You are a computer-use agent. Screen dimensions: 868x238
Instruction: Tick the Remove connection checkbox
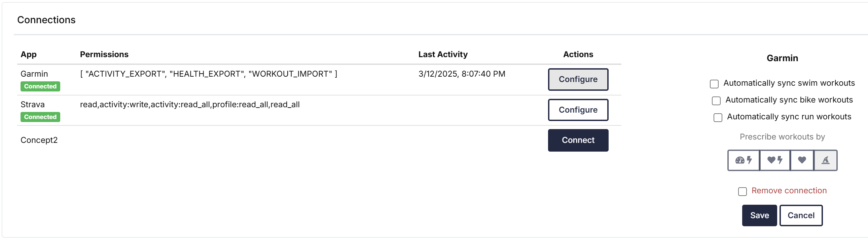(742, 192)
